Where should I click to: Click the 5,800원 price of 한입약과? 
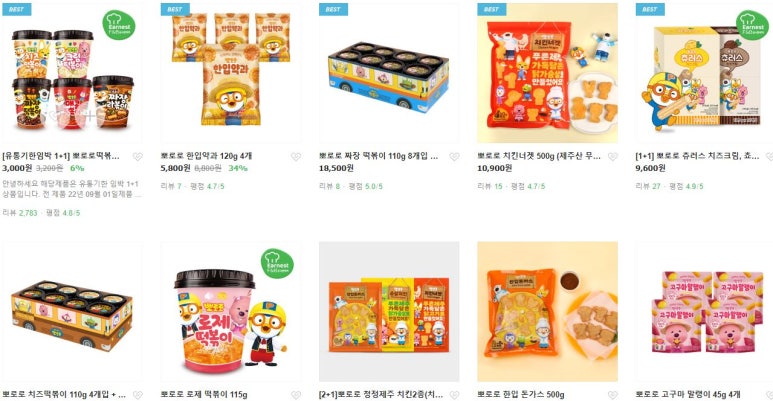point(175,168)
